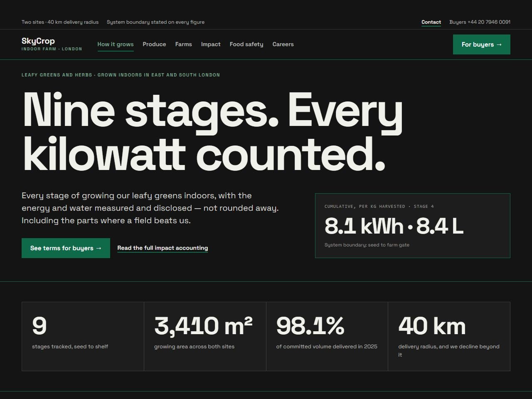Image resolution: width=532 pixels, height=399 pixels.
Task: Click 'stages tracked, seed to shelf' caption
Action: click(x=70, y=347)
